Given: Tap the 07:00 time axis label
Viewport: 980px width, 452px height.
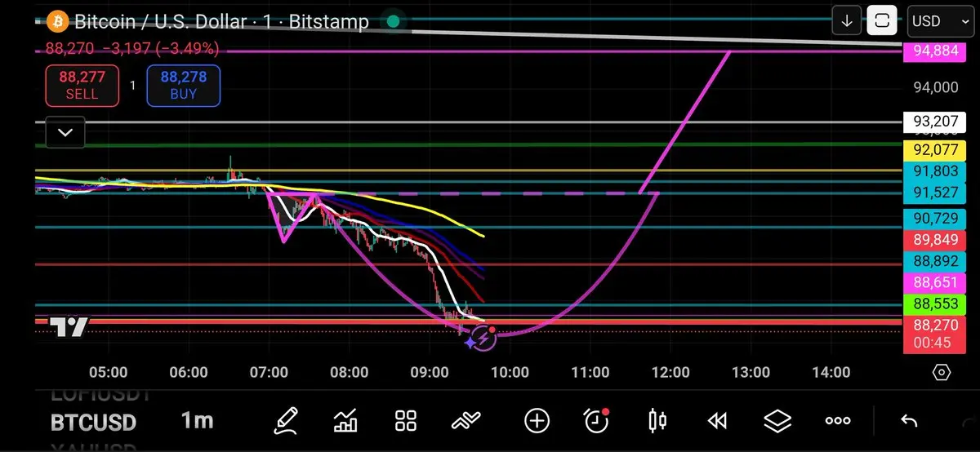Looking at the screenshot, I should point(269,373).
